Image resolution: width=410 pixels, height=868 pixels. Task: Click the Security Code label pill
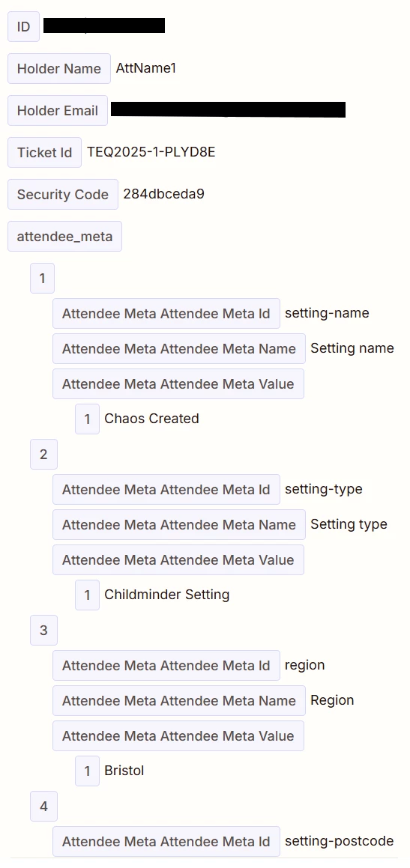(63, 194)
